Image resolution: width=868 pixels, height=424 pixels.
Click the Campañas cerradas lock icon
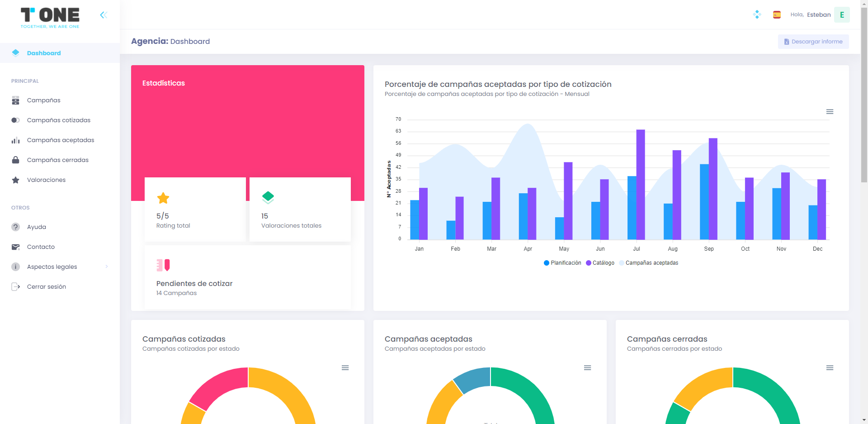[16, 160]
